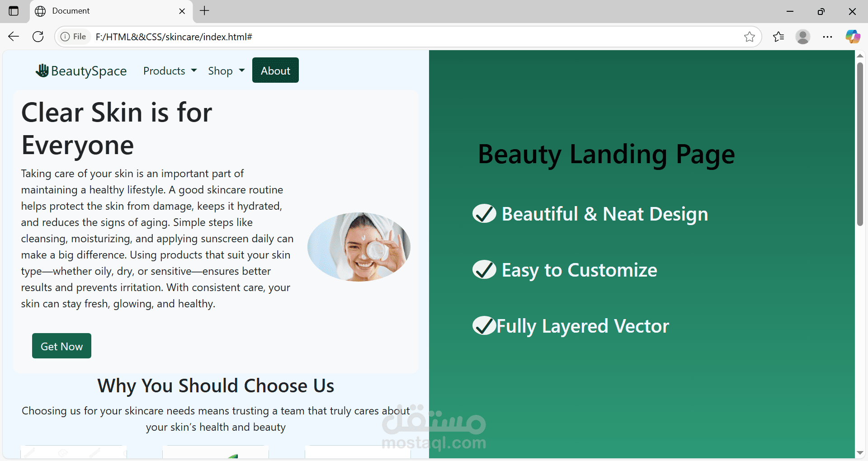Click the BeautySpace hand logo icon

click(42, 71)
